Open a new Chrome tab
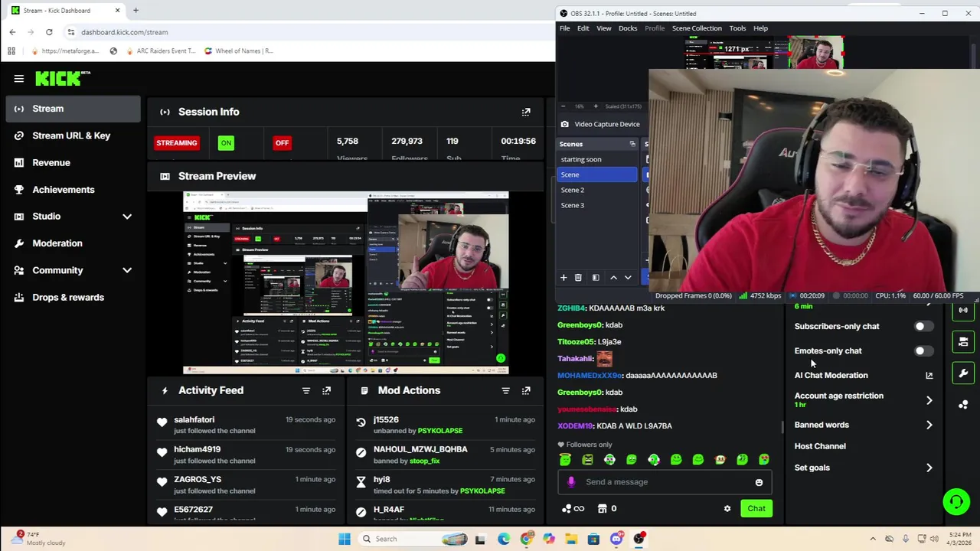Image resolution: width=980 pixels, height=551 pixels. (136, 11)
